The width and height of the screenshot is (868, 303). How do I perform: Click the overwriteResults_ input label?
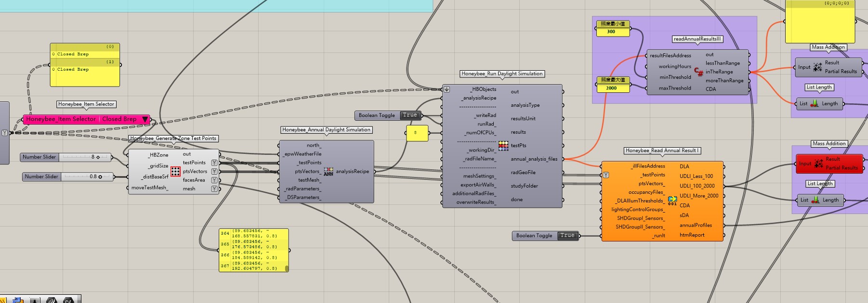tap(476, 202)
